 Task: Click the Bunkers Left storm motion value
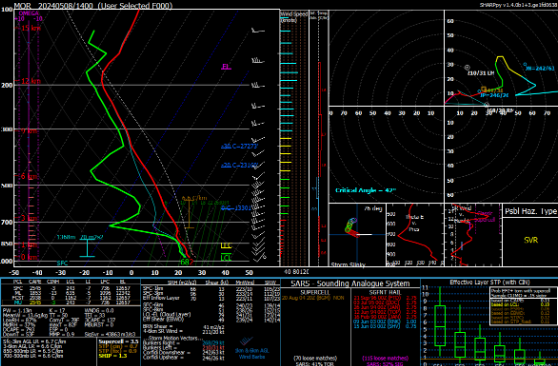pos(214,347)
